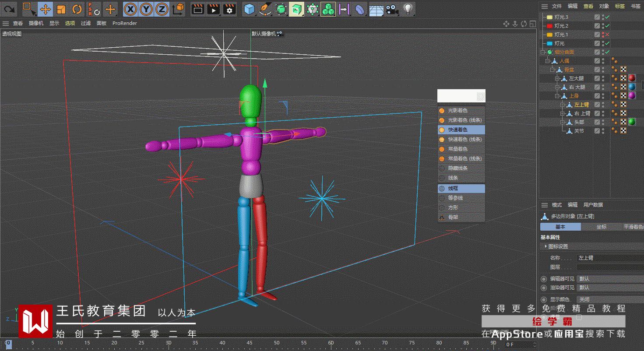This screenshot has width=644, height=351.
Task: Choose 骨架 skeleton display mode
Action: (x=461, y=217)
